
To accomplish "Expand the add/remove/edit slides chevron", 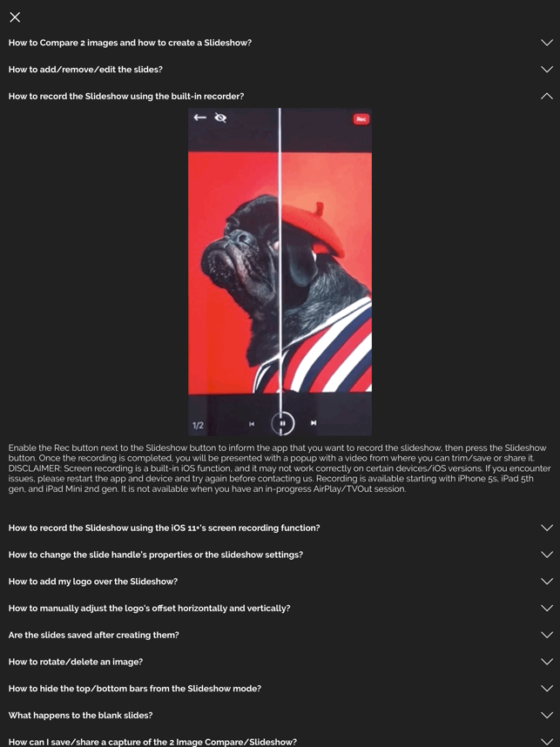I will click(547, 70).
